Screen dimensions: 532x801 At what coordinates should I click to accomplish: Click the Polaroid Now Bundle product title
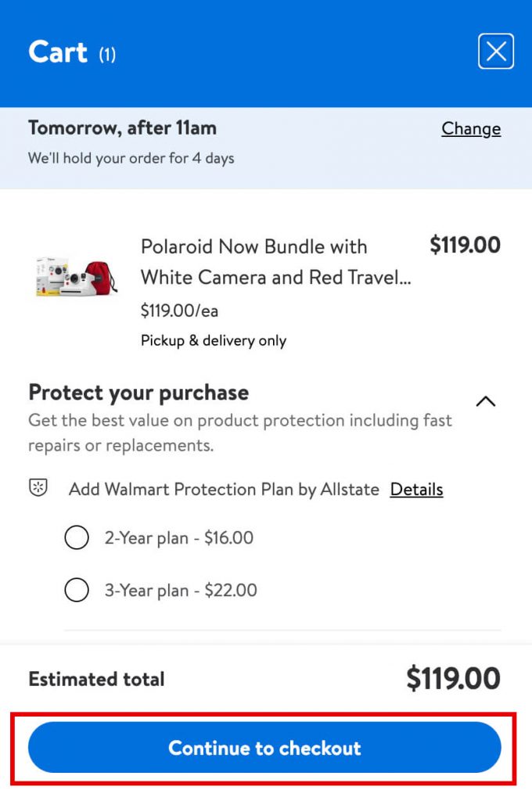pyautogui.click(x=275, y=261)
